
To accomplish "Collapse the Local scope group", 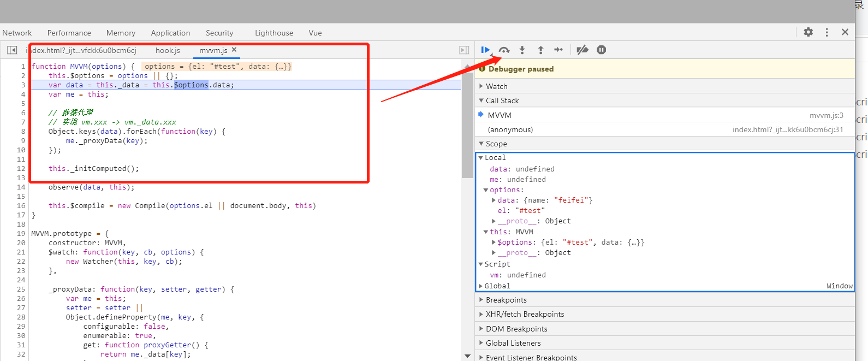I will pyautogui.click(x=481, y=158).
